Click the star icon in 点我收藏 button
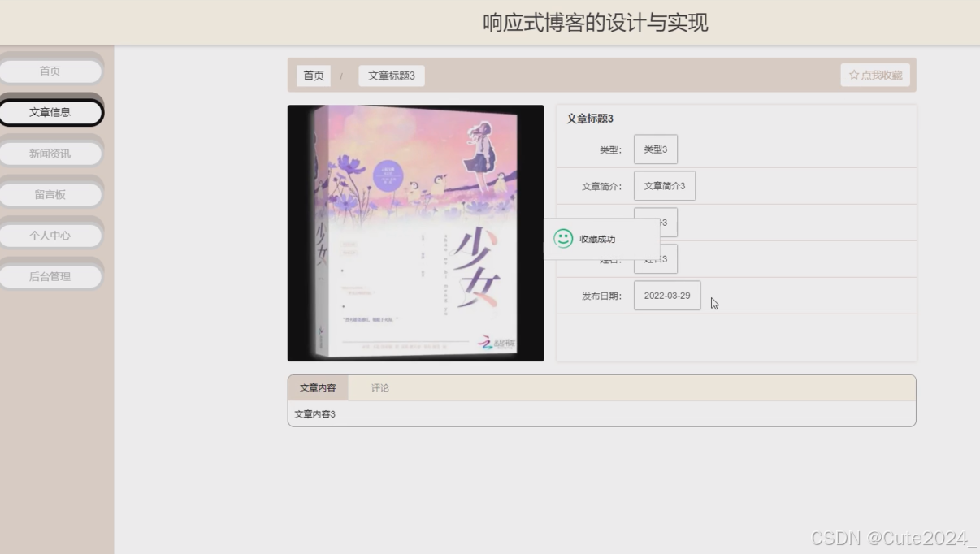The height and width of the screenshot is (554, 980). pyautogui.click(x=854, y=75)
